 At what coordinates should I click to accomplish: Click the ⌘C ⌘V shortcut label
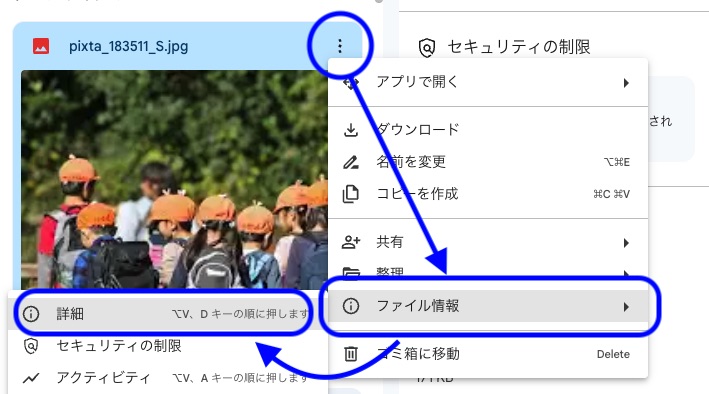click(x=611, y=194)
